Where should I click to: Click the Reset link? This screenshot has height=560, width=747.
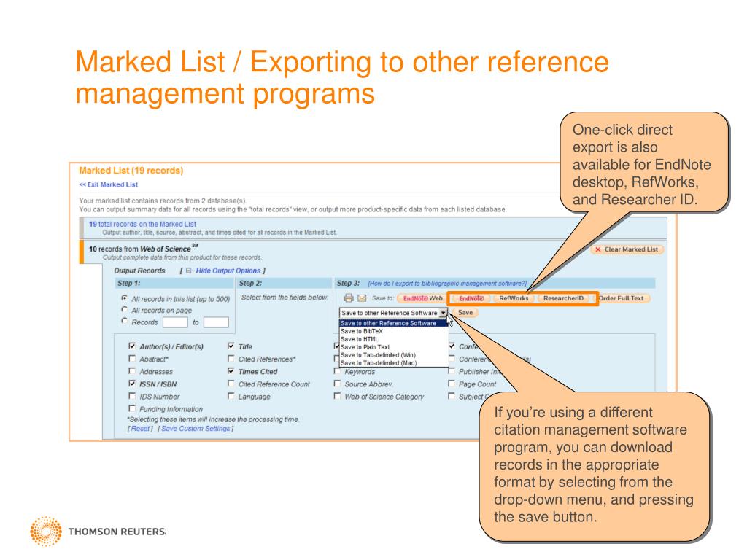[x=140, y=429]
